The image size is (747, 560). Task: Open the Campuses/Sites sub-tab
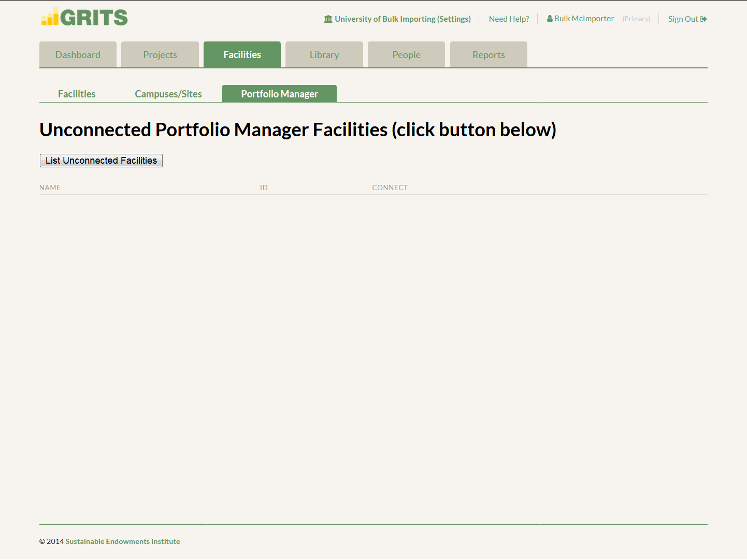168,94
